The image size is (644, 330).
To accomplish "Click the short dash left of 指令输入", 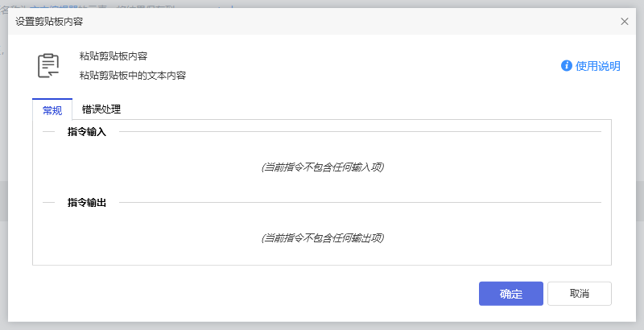I will pyautogui.click(x=48, y=131).
